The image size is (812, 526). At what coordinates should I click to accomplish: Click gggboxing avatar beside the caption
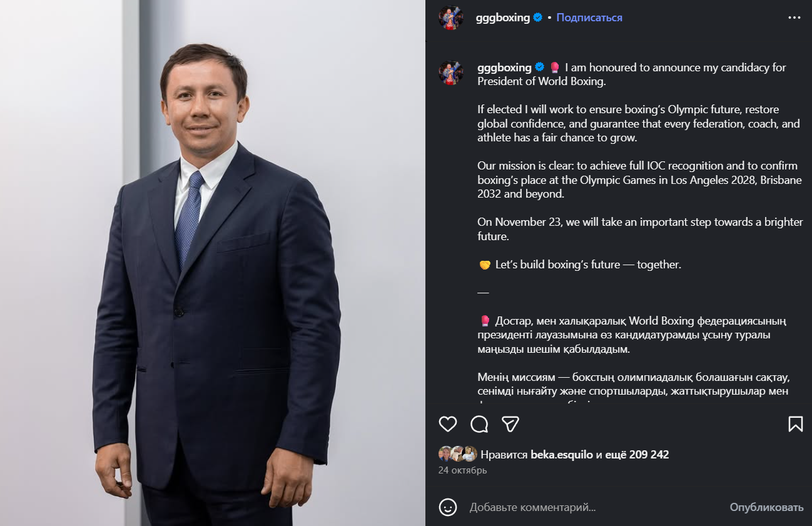coord(451,73)
